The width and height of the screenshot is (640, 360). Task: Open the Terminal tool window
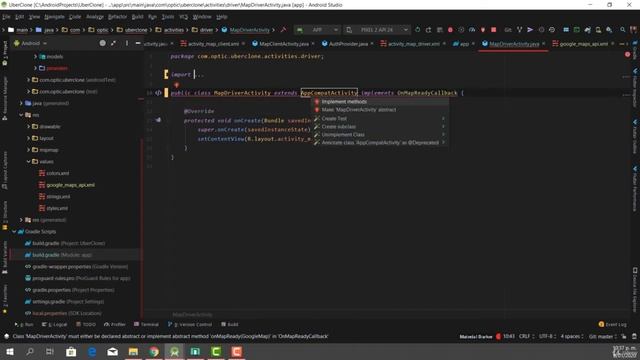pos(146,324)
